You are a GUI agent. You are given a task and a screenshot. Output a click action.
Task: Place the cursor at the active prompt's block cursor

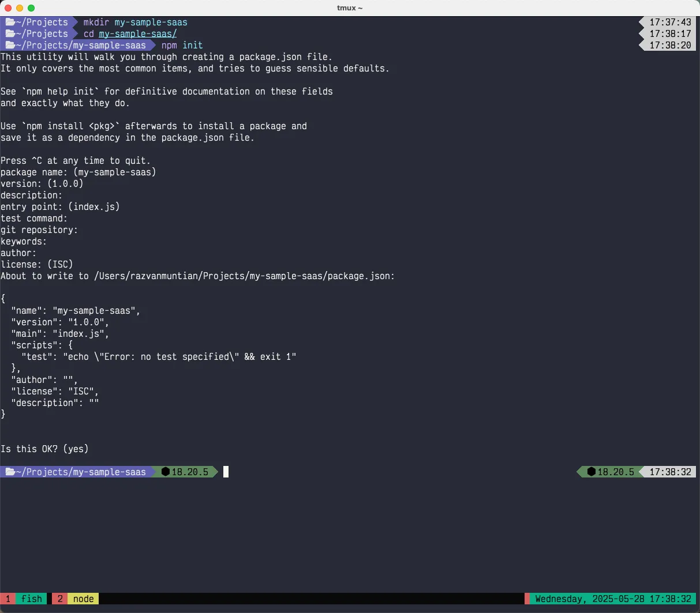[226, 472]
